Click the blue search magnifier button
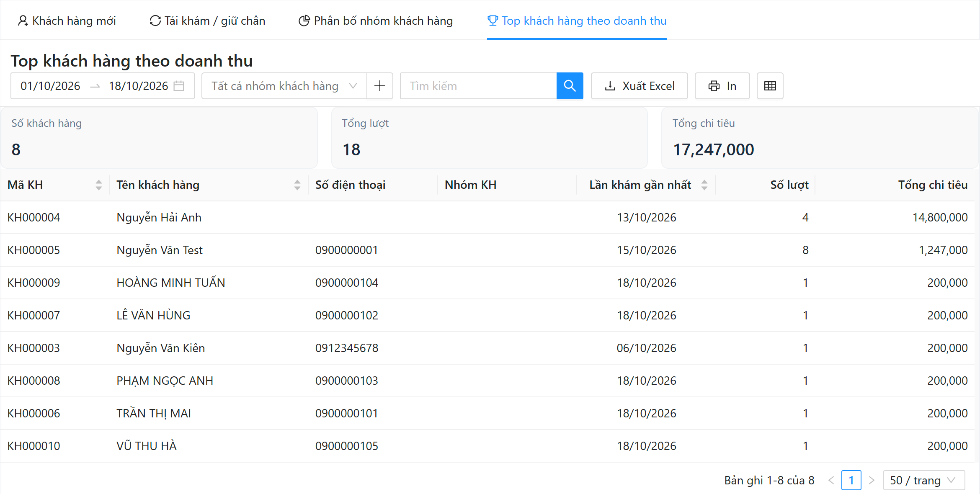 [x=570, y=86]
